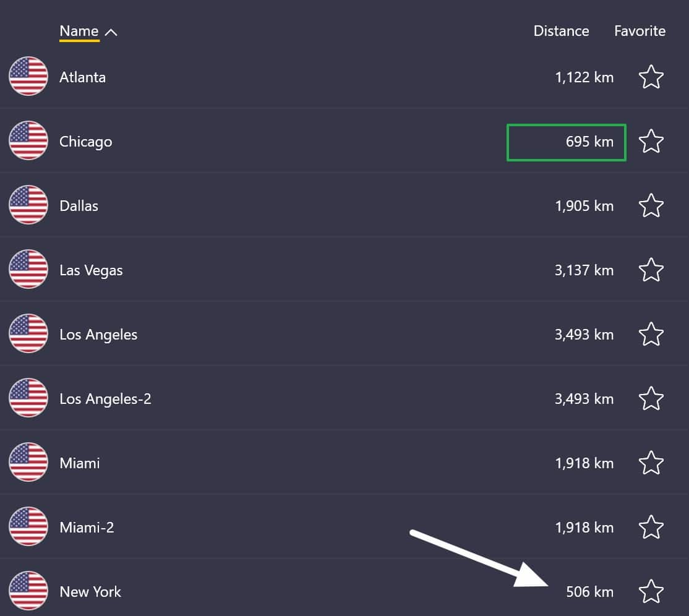Star the Las Vegas server
The image size is (689, 616).
(651, 269)
